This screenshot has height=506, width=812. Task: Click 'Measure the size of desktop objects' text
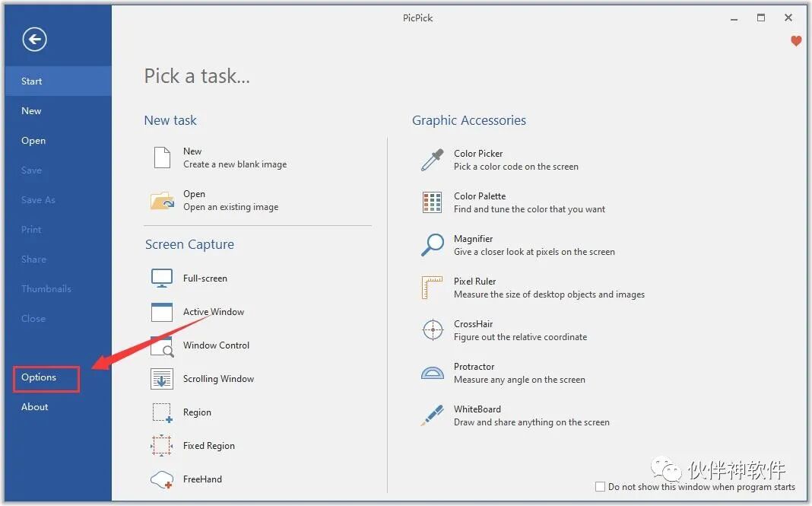point(549,294)
